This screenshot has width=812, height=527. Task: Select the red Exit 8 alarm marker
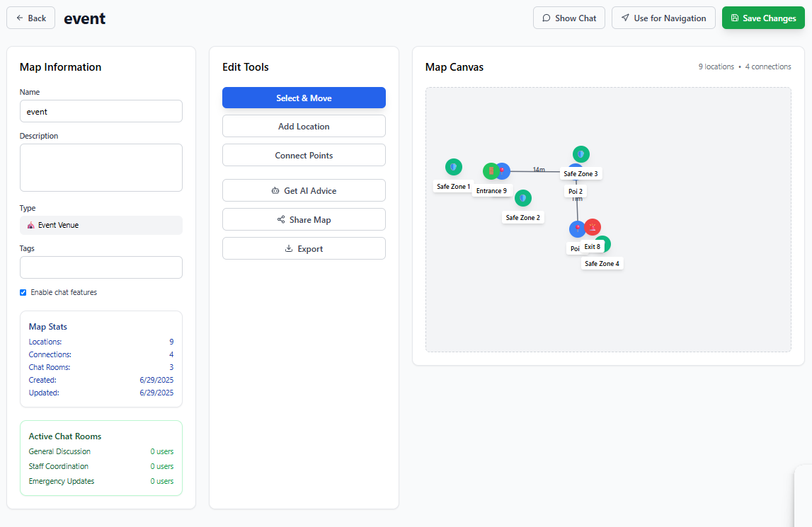click(x=592, y=228)
